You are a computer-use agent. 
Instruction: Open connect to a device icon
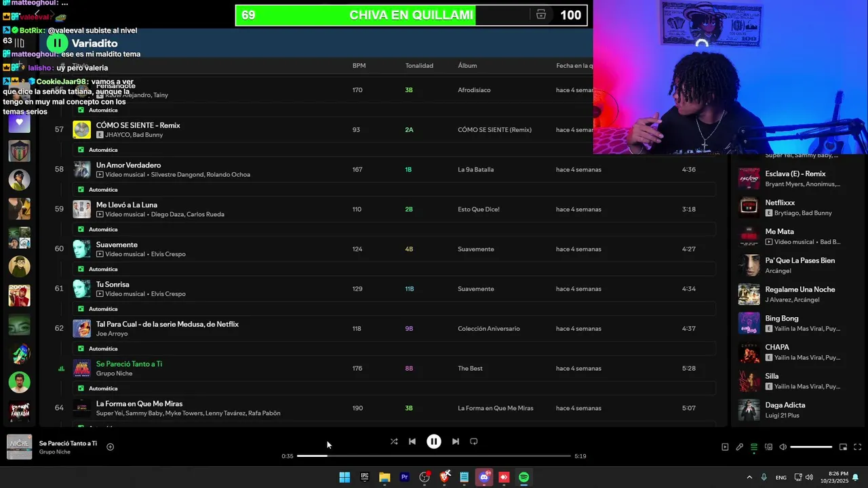pos(768,447)
